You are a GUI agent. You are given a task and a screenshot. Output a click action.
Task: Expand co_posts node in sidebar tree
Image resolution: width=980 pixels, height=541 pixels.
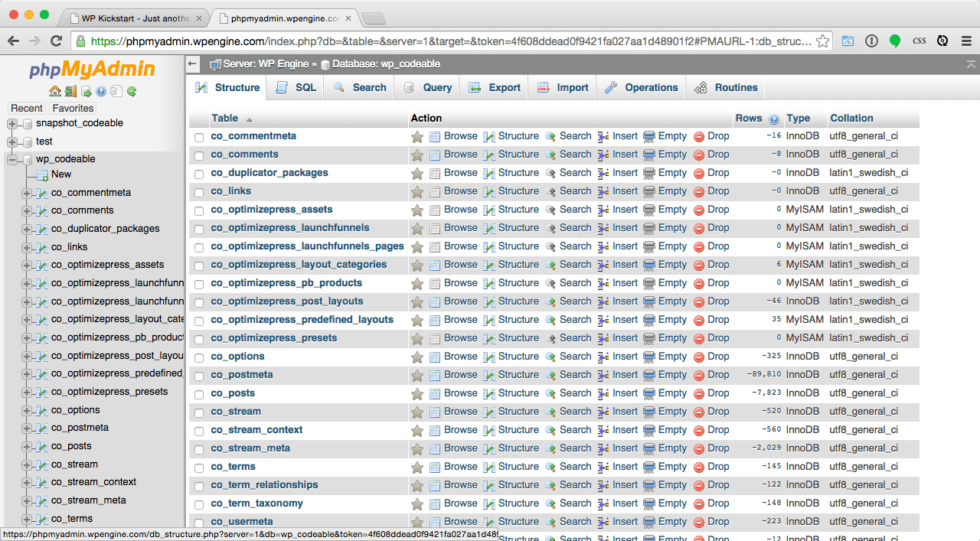27,446
